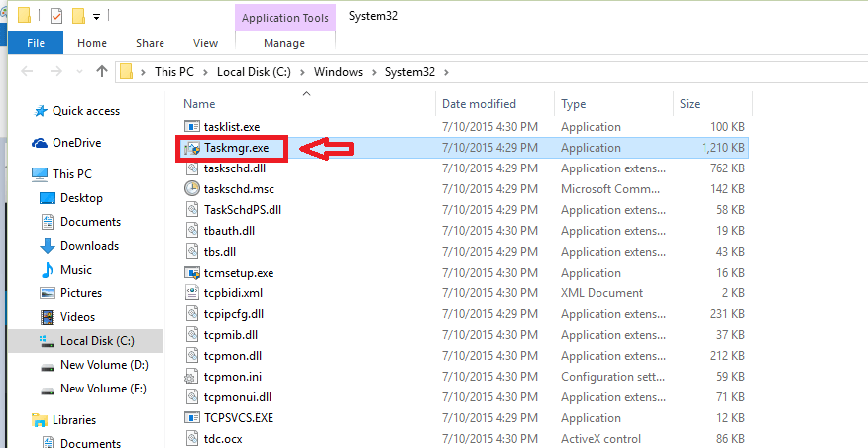The height and width of the screenshot is (448, 868).
Task: Switch to the View ribbon tab
Action: pyautogui.click(x=205, y=43)
